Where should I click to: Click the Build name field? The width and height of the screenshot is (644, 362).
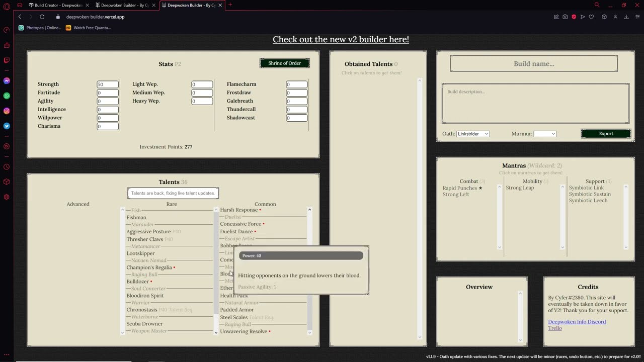click(x=534, y=64)
